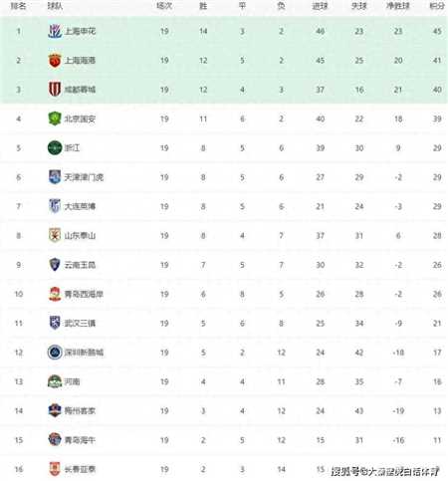Viewport: 448px width, 481px height.
Task: Click the Henan team green logo
Action: (x=55, y=381)
